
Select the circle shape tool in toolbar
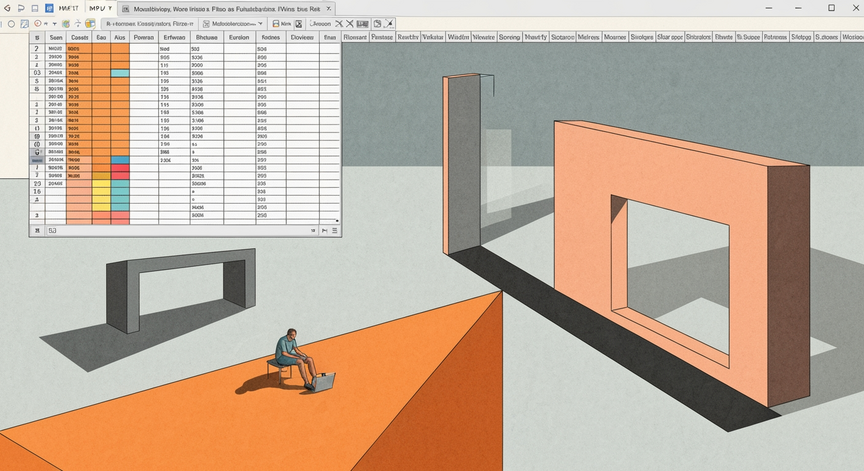pos(11,24)
